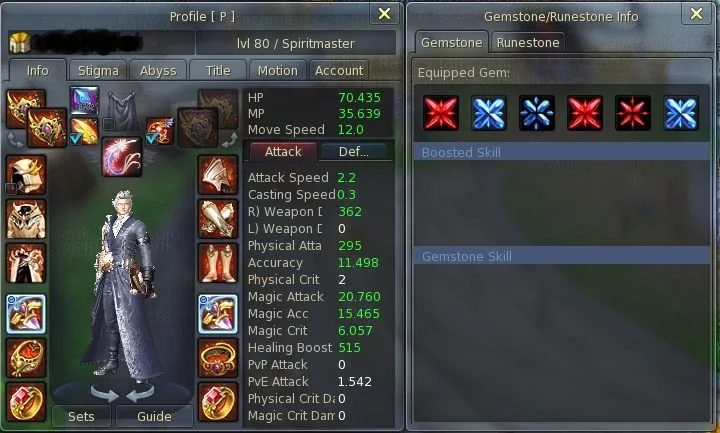This screenshot has height=433, width=720.
Task: Toggle the checkmark on the winged orb item
Action: pyautogui.click(x=152, y=138)
